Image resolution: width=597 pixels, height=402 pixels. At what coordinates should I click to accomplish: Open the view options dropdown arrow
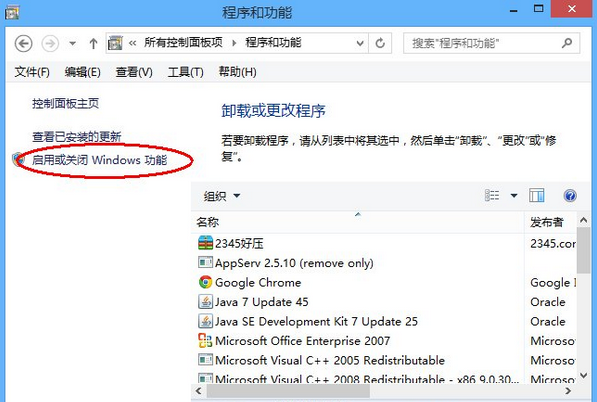[514, 196]
